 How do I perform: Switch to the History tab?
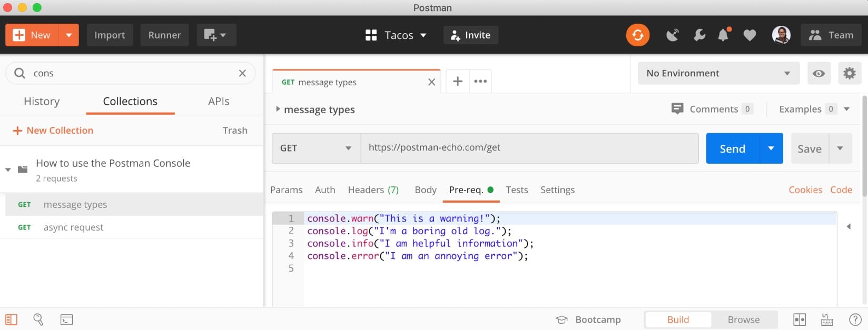tap(42, 102)
